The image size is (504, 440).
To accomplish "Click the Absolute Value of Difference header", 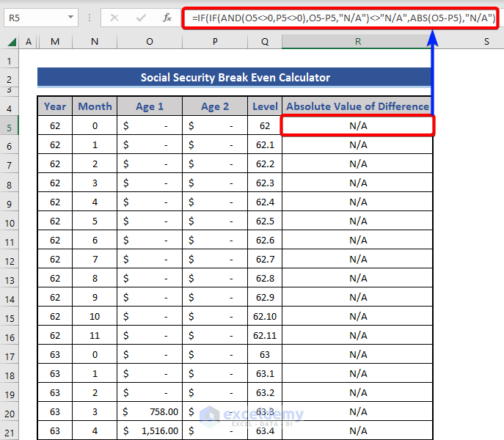I will (357, 106).
